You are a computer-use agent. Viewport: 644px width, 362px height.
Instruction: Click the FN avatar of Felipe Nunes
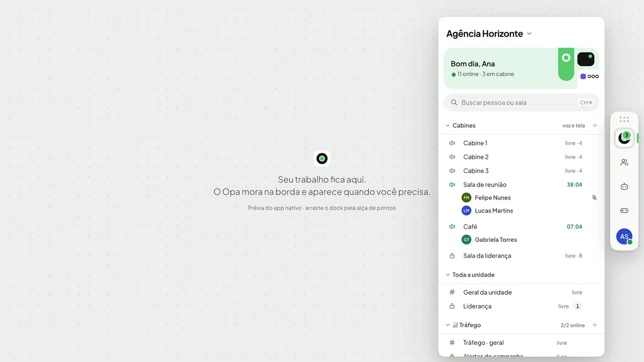point(466,198)
